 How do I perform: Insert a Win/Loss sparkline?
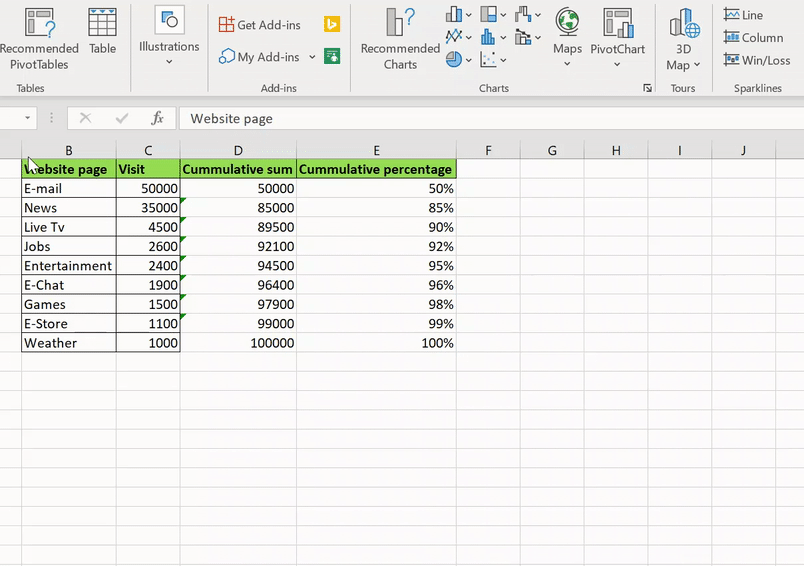(757, 61)
